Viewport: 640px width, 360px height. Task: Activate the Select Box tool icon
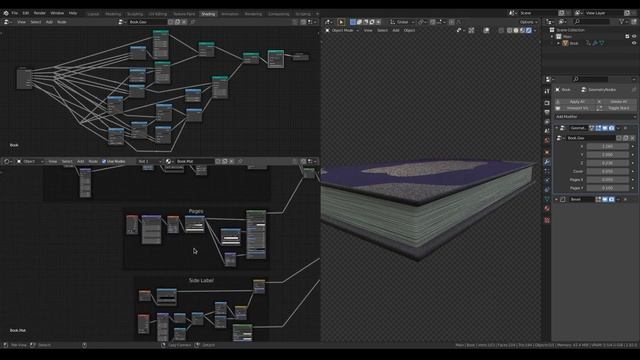click(x=341, y=22)
